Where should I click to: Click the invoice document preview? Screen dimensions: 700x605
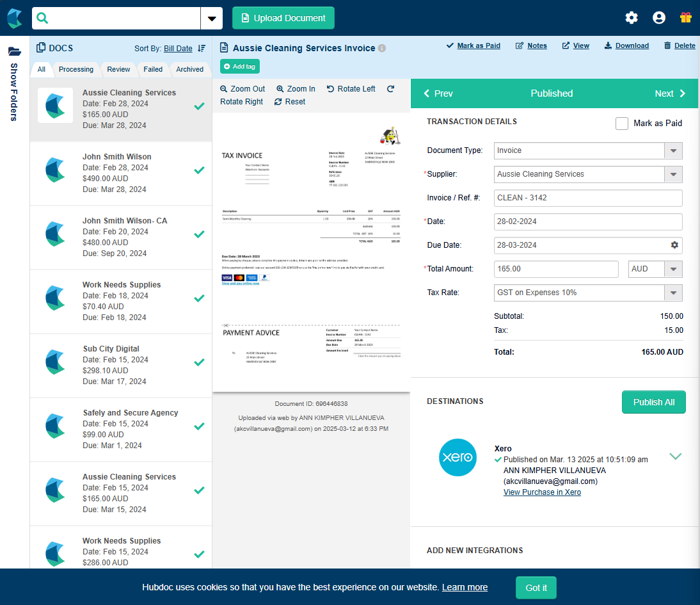click(x=311, y=252)
